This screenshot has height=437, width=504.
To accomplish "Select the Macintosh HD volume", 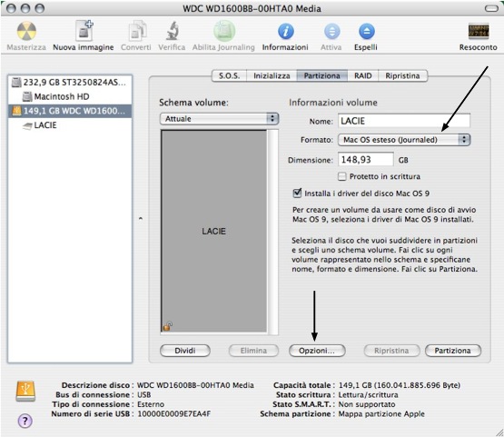I will coord(70,96).
